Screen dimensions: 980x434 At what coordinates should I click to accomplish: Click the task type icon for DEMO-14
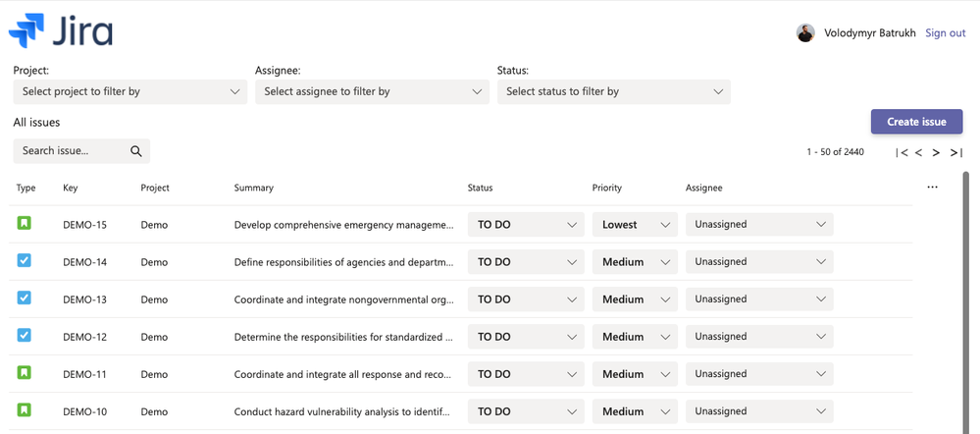point(25,261)
